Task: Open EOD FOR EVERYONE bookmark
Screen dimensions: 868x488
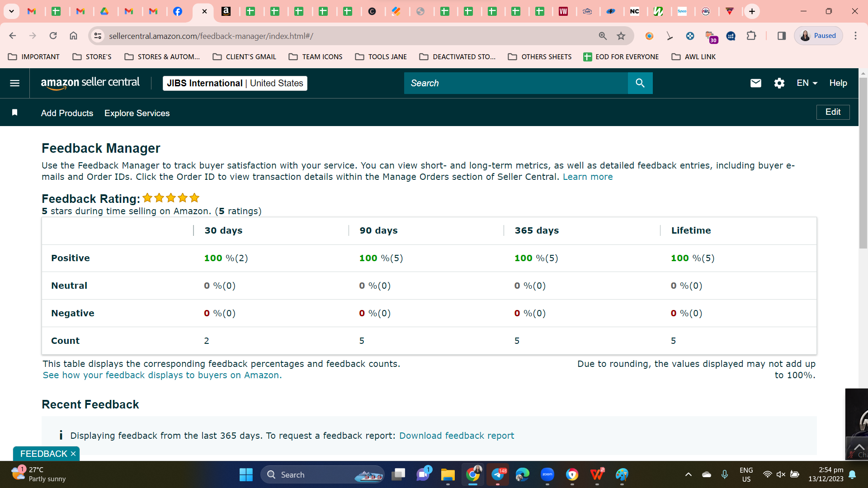Action: [x=621, y=57]
